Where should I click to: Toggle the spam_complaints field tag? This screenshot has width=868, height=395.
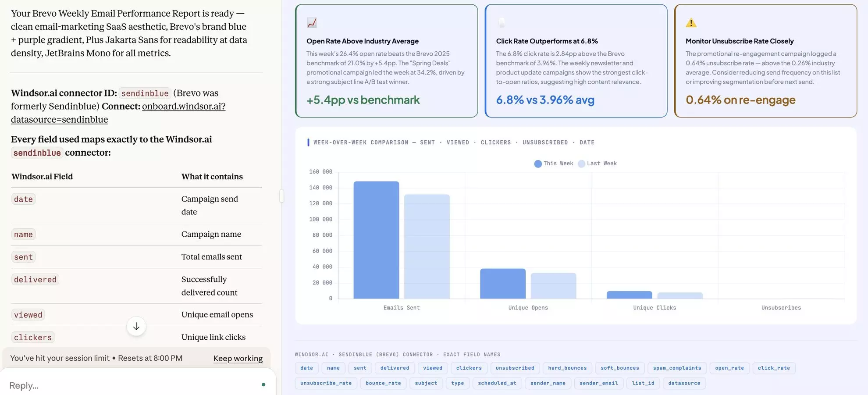(677, 368)
